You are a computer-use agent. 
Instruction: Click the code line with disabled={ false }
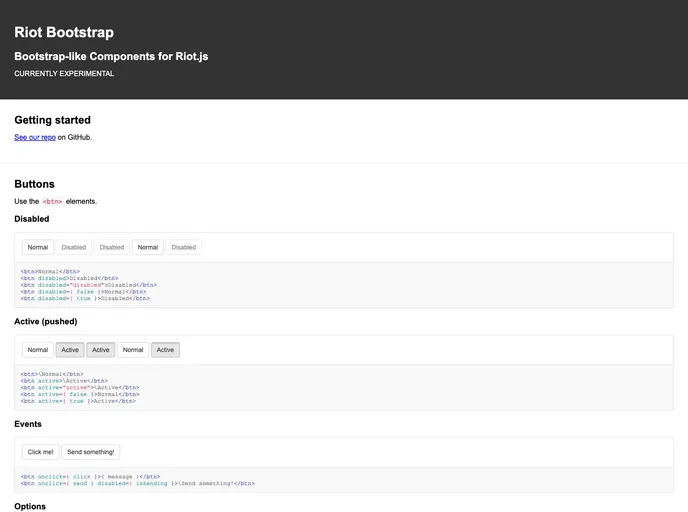(x=83, y=292)
